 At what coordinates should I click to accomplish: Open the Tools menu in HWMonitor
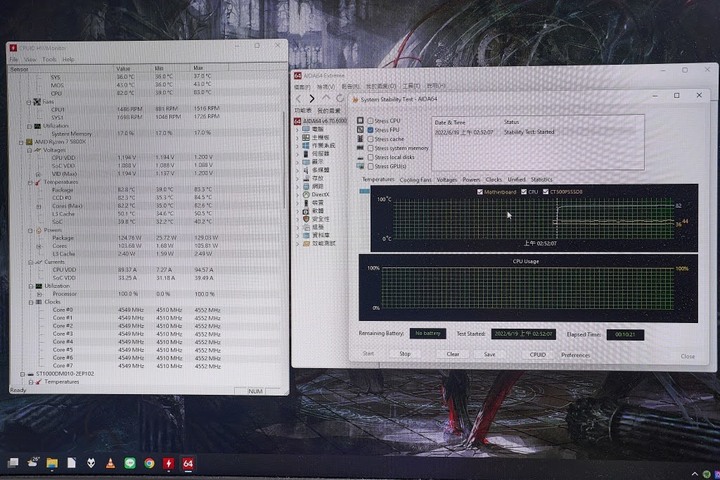[x=49, y=59]
